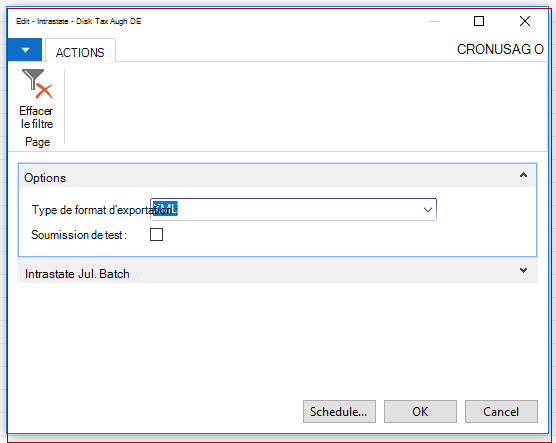Confirm with the OK button
This screenshot has width=556, height=443.
coord(420,412)
